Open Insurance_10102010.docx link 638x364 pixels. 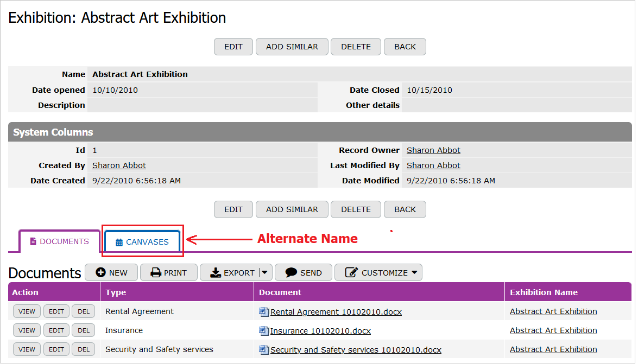(x=320, y=331)
